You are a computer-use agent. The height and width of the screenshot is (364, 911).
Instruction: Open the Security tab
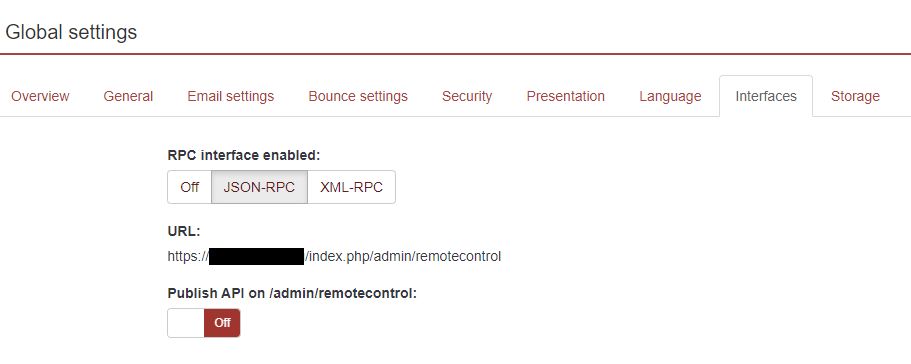467,96
